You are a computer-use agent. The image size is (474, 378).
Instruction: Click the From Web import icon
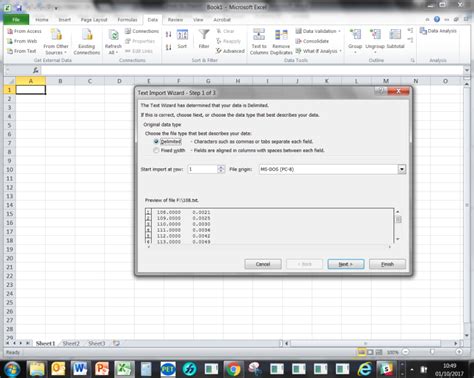coord(22,41)
